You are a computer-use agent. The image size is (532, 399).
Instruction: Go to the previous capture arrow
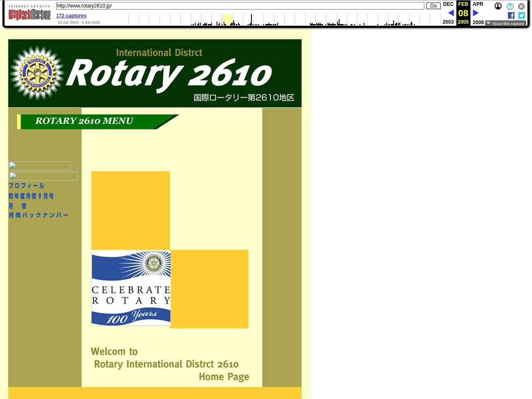pos(451,13)
